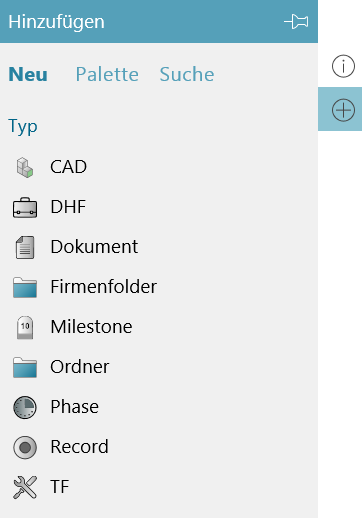The image size is (362, 518).
Task: Click the TF wrench tools icon
Action: (x=25, y=487)
